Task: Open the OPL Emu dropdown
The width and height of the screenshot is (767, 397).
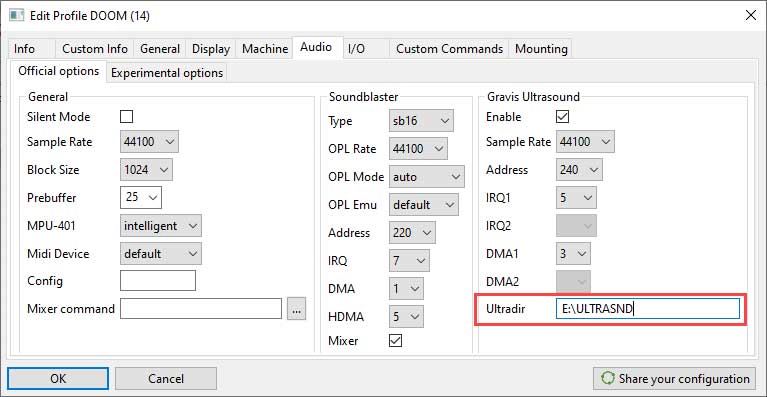Action: point(424,204)
